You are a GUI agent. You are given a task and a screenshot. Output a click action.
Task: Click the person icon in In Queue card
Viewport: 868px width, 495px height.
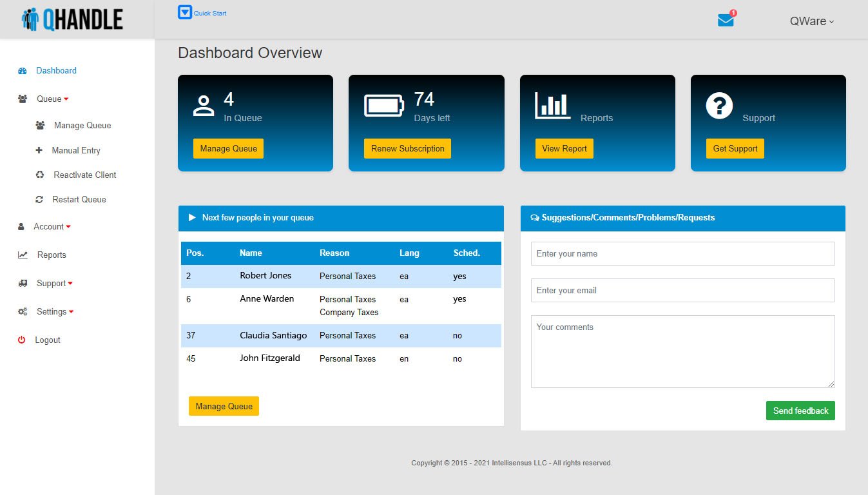pos(204,106)
